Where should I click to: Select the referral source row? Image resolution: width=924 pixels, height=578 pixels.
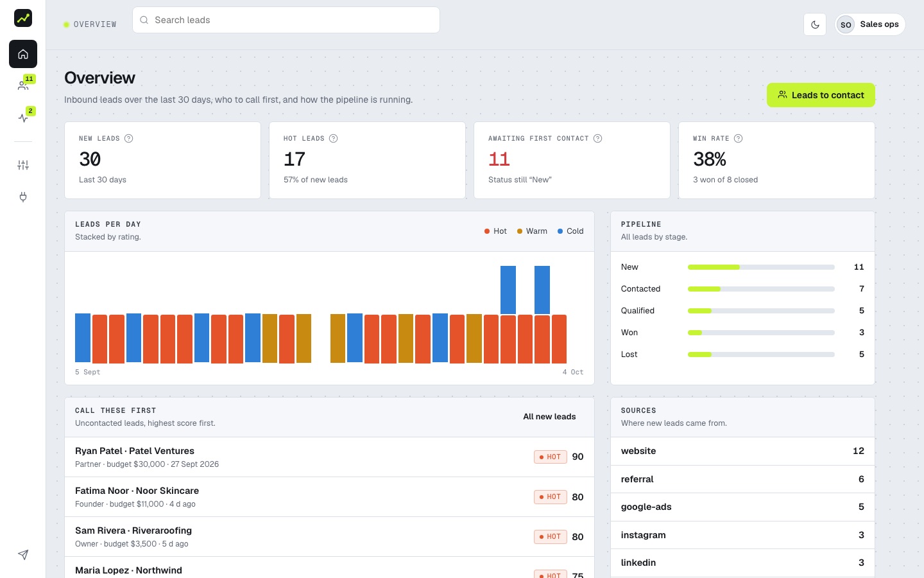pos(742,479)
